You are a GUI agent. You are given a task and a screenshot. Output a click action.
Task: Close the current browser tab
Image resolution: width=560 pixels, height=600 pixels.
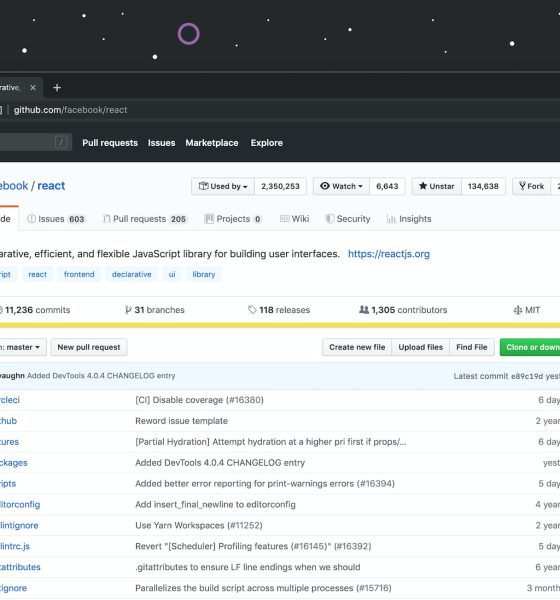point(33,88)
